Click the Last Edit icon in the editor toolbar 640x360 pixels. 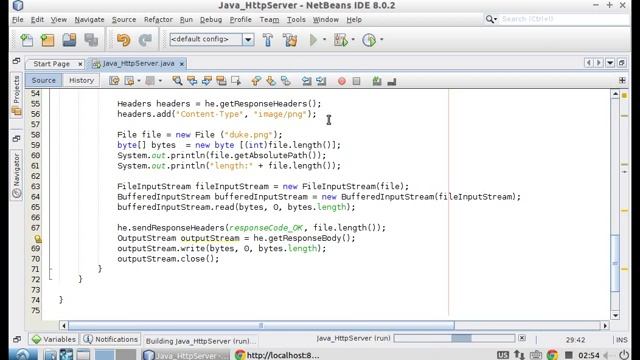click(x=114, y=81)
